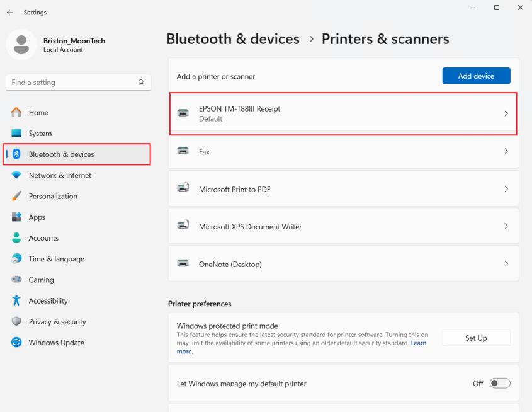Click the Network wifi icon

point(16,175)
